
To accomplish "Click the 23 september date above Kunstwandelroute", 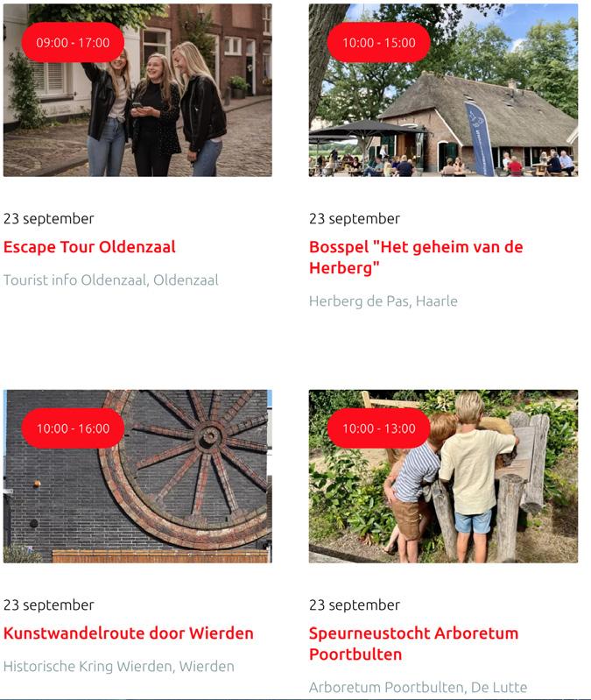I will [x=49, y=605].
